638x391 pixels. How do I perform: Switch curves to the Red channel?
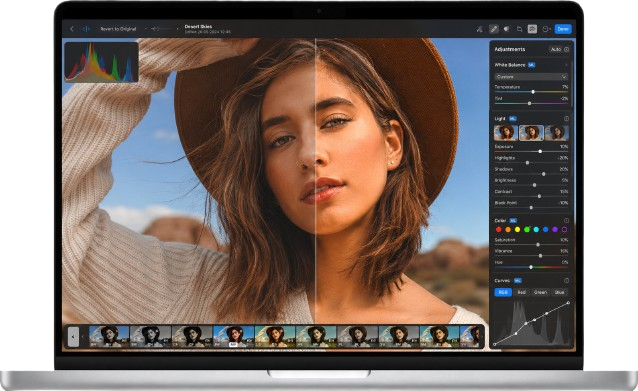tap(522, 292)
